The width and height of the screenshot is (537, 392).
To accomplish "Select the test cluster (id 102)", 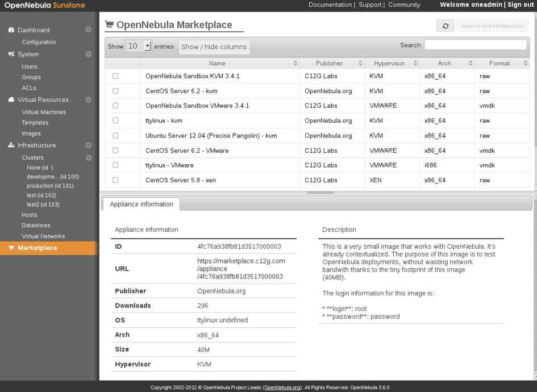I will point(41,195).
